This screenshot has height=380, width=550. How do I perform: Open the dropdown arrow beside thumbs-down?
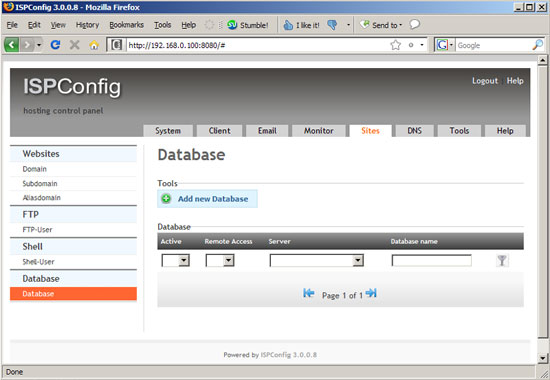(348, 25)
